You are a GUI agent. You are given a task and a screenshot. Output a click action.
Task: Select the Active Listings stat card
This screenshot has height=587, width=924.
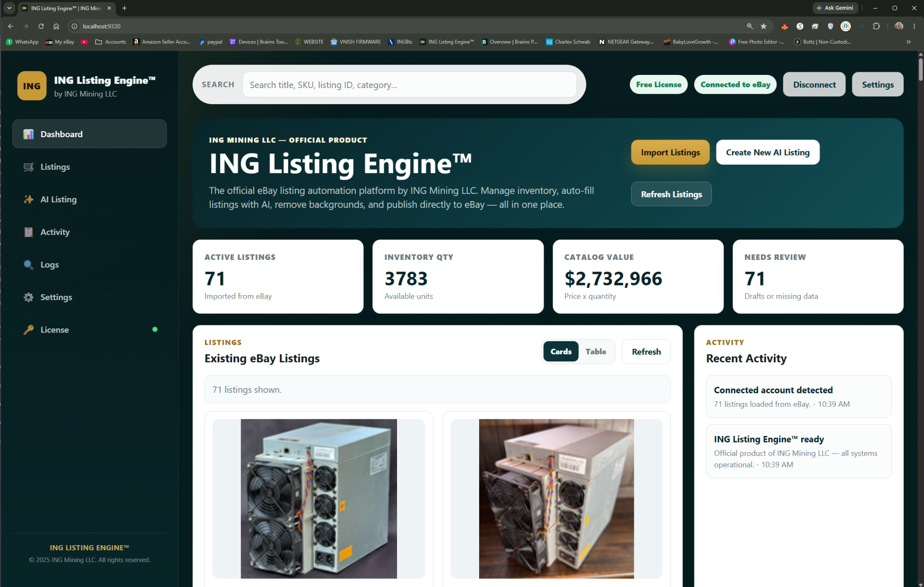click(x=278, y=277)
